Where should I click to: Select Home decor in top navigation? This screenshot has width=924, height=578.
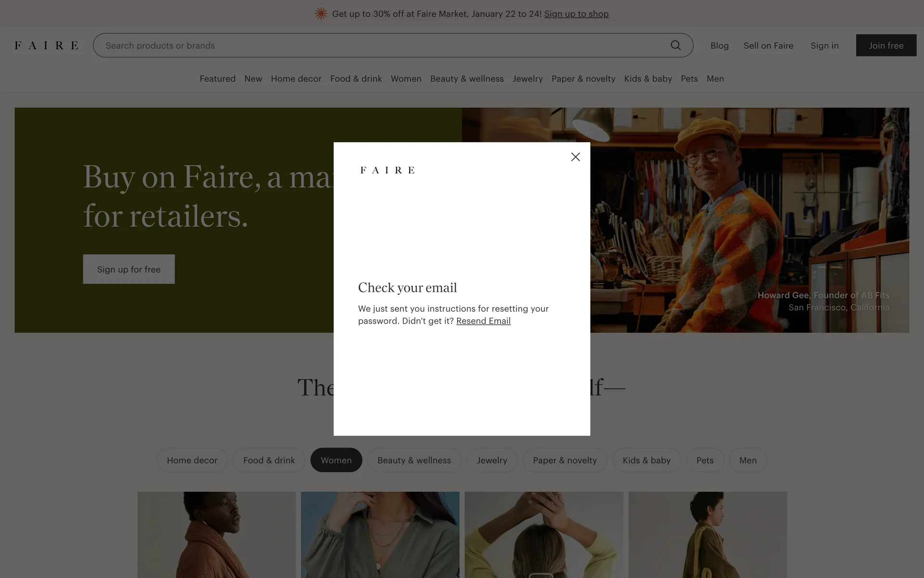click(x=296, y=79)
